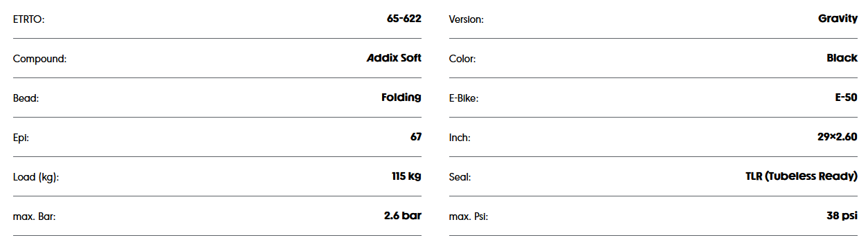Click the E-Bike label
868x249 pixels.
click(464, 98)
